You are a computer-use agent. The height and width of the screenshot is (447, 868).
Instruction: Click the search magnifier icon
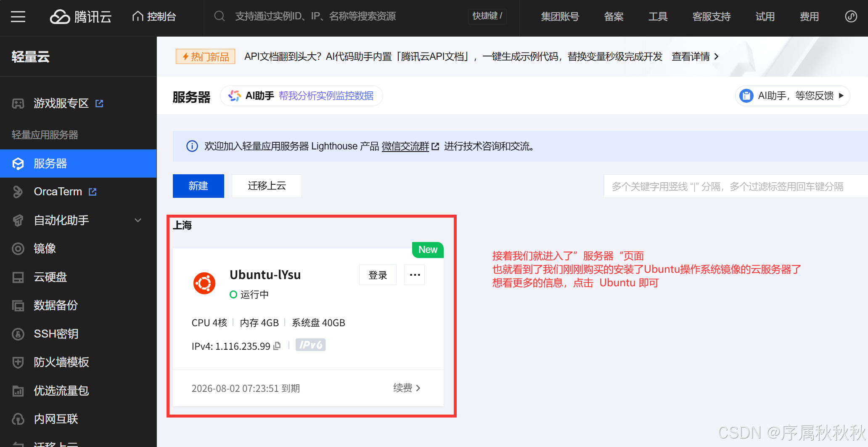[220, 16]
